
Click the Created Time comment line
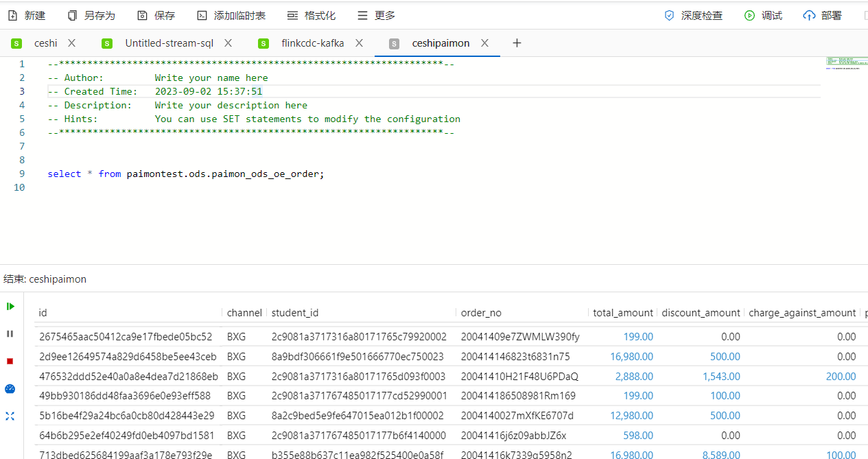[x=155, y=91]
